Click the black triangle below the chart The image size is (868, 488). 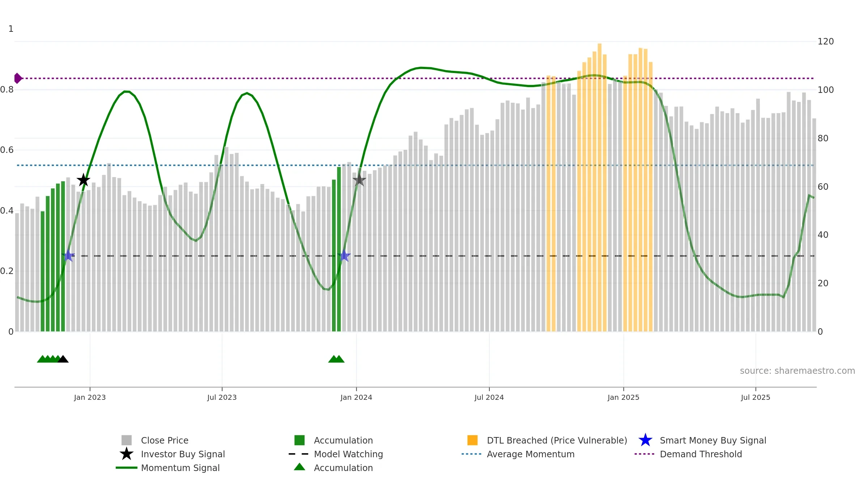(x=63, y=359)
